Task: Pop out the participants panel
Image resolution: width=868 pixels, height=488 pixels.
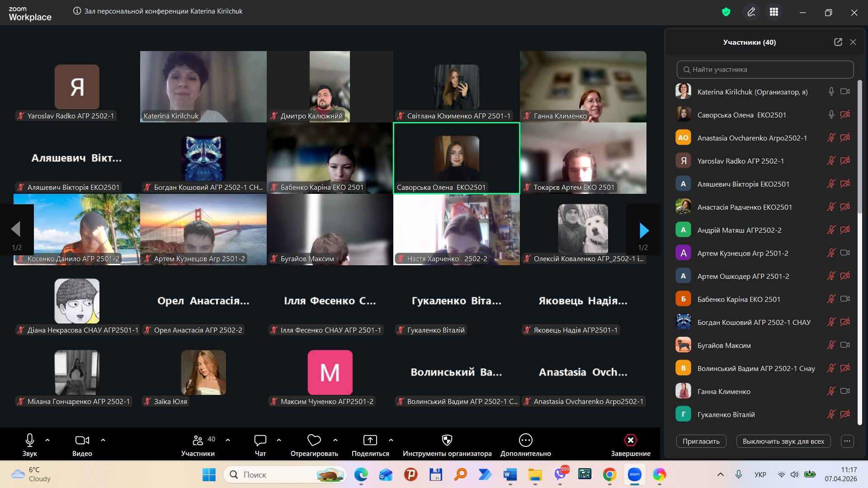Action: (x=838, y=42)
